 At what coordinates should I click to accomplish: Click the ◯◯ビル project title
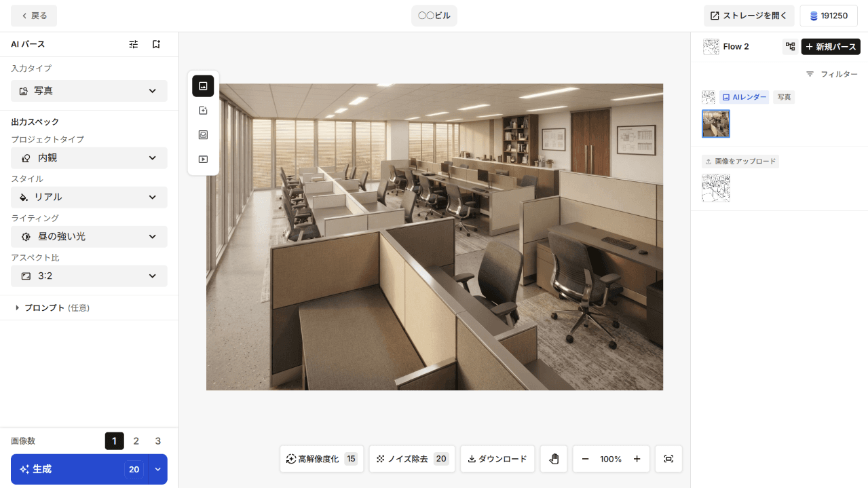click(x=434, y=16)
